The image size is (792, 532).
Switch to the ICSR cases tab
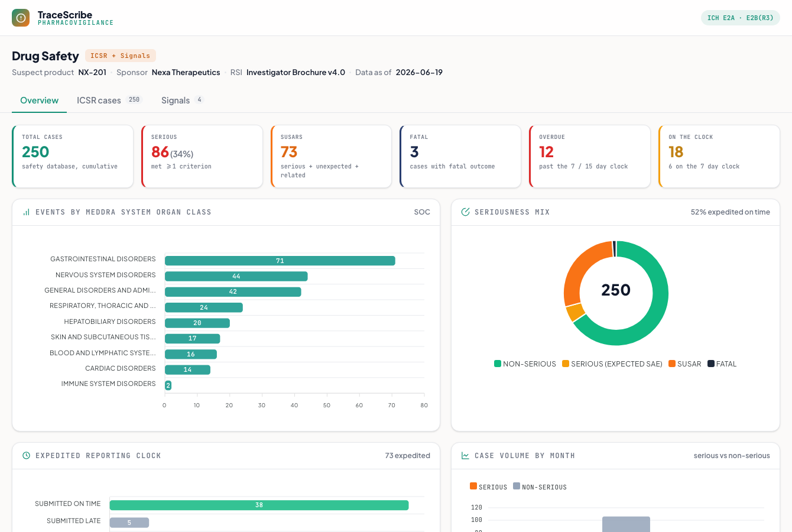click(x=109, y=100)
